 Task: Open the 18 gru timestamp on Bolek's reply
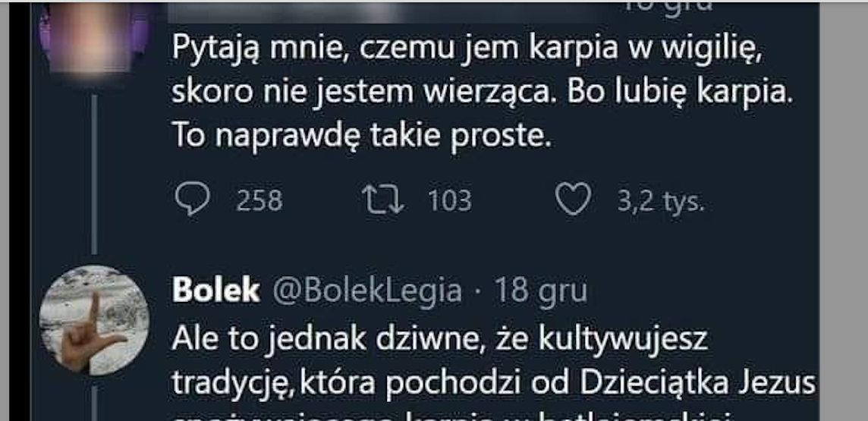[x=540, y=291]
